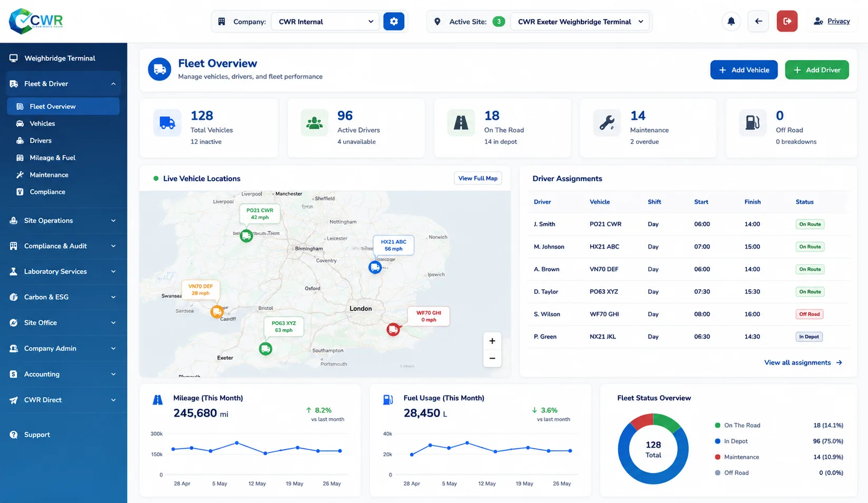Click the Off Road fuel pump icon
868x503 pixels.
(x=752, y=123)
